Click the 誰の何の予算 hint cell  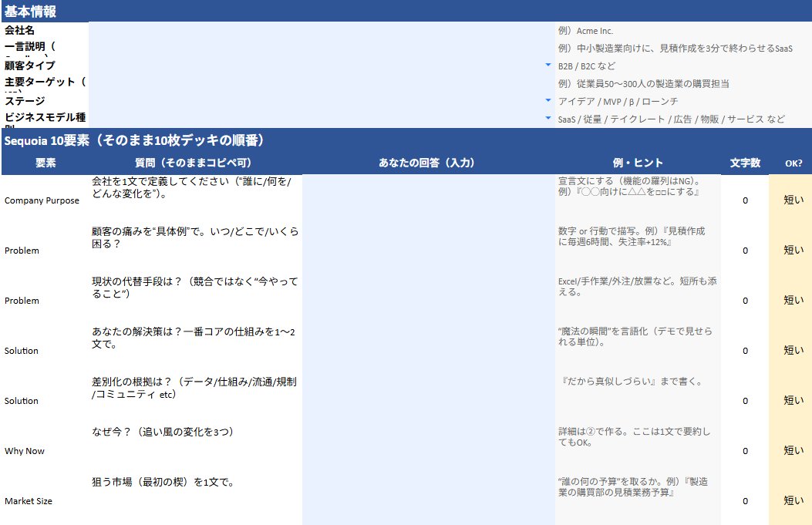pyautogui.click(x=638, y=500)
